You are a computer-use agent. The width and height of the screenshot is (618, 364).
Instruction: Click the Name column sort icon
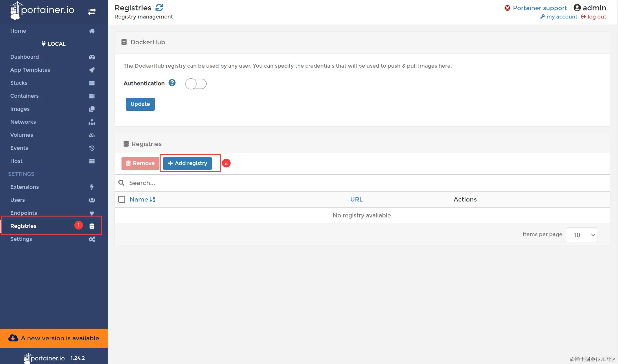[x=152, y=199]
